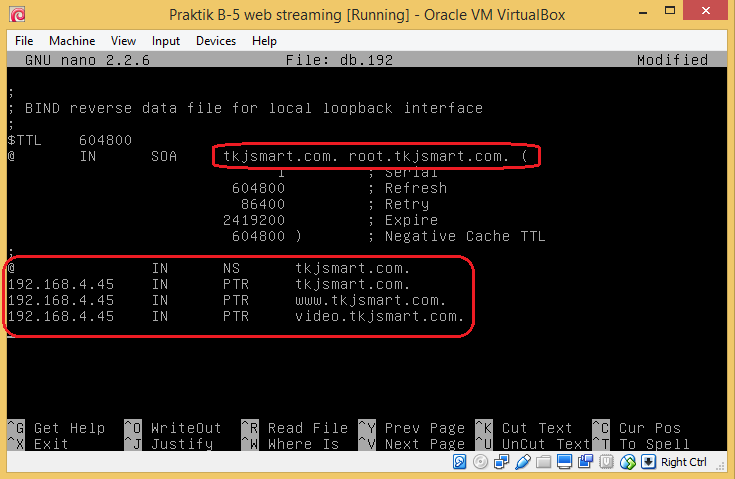Click the ^O WriteOut shortcut
Screen dimensions: 735x479
tap(173, 428)
